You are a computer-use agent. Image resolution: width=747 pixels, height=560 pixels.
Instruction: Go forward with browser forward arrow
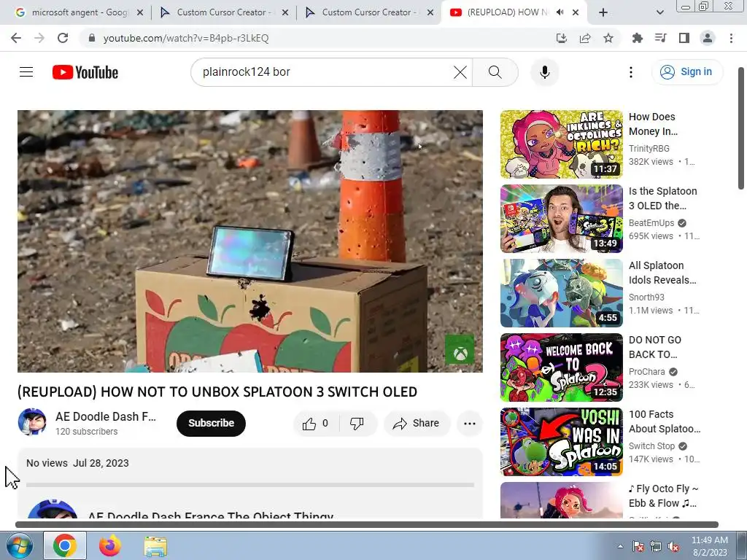39,38
